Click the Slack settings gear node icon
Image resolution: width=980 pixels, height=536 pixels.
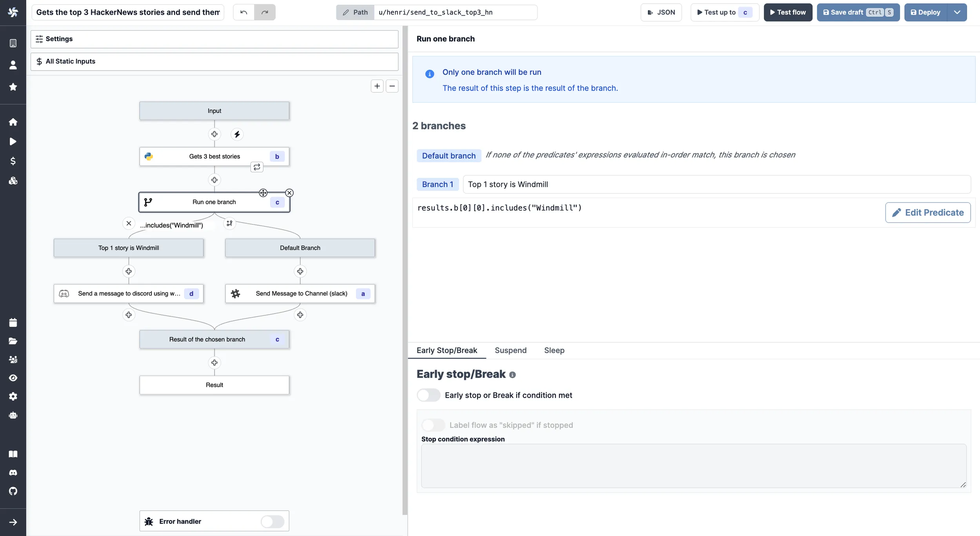click(x=236, y=293)
